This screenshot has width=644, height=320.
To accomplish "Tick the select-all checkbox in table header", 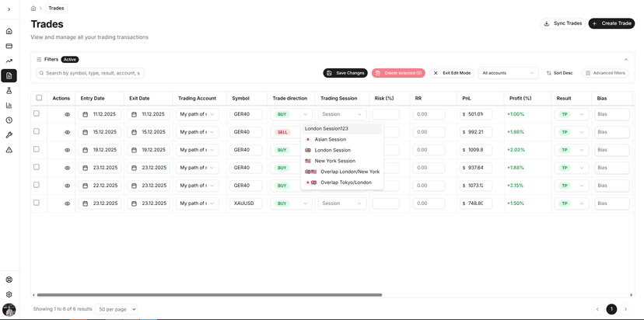I will 39,98.
